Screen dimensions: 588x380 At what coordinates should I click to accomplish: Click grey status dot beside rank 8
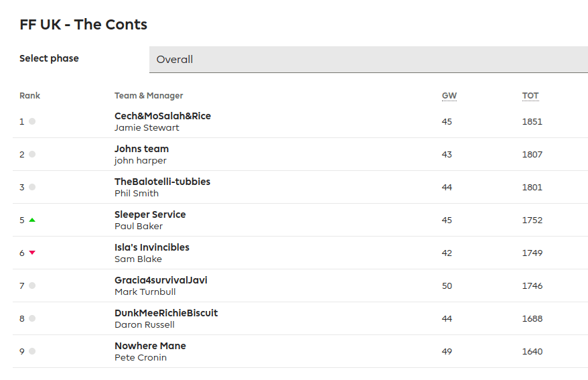tap(32, 318)
